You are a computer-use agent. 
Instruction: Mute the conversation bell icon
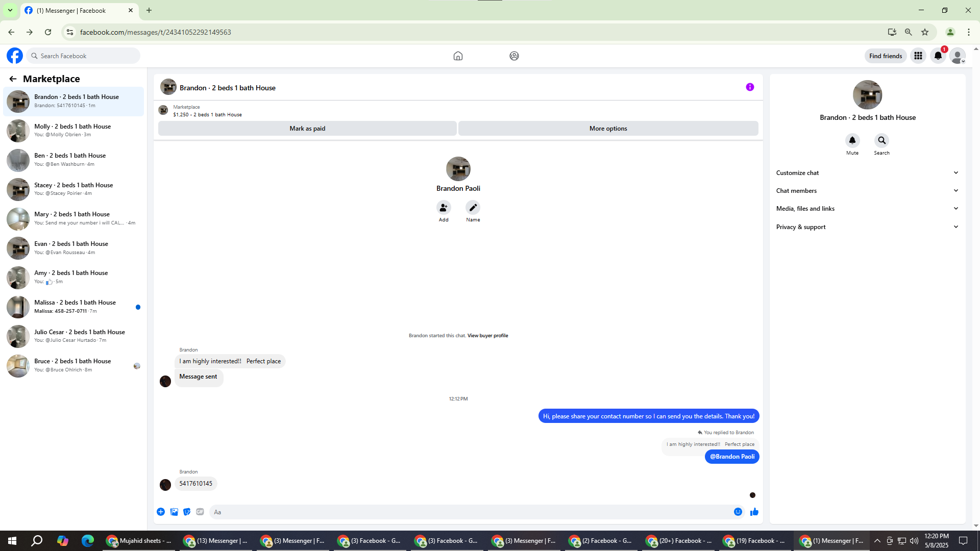[852, 140]
